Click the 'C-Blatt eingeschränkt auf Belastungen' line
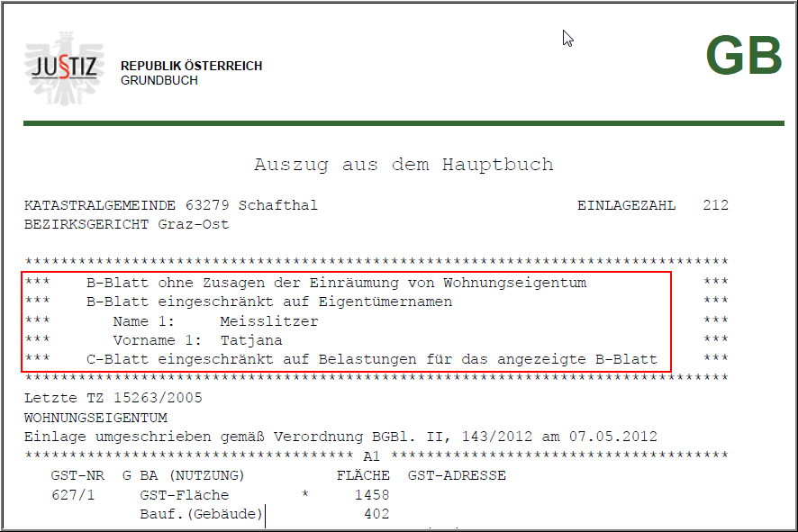This screenshot has height=532, width=798. (x=371, y=360)
